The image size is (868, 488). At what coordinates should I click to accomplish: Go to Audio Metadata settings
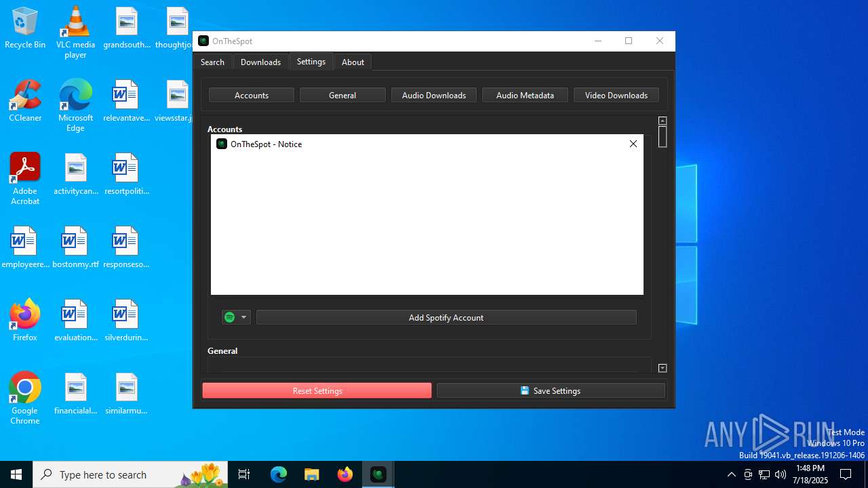point(525,96)
